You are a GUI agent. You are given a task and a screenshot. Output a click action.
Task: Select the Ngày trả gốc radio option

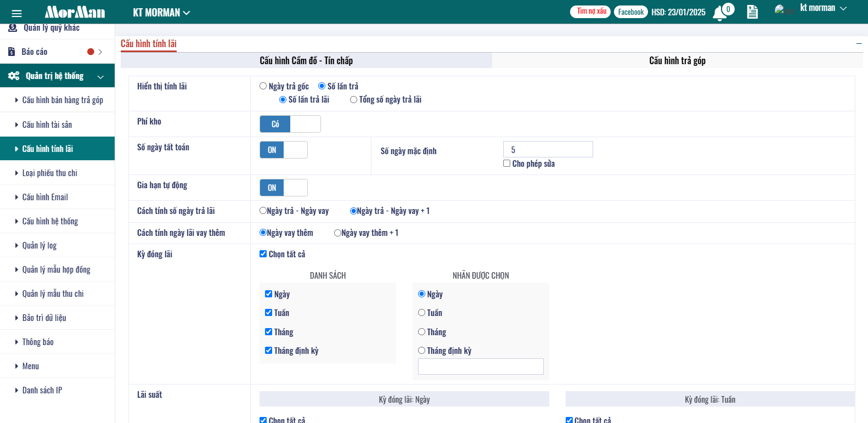[263, 86]
